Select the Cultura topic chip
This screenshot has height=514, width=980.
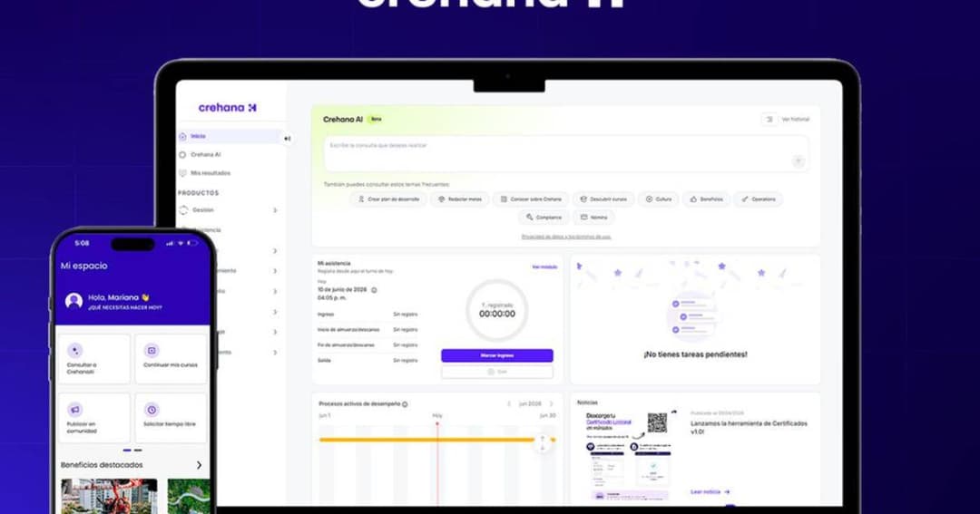658,199
